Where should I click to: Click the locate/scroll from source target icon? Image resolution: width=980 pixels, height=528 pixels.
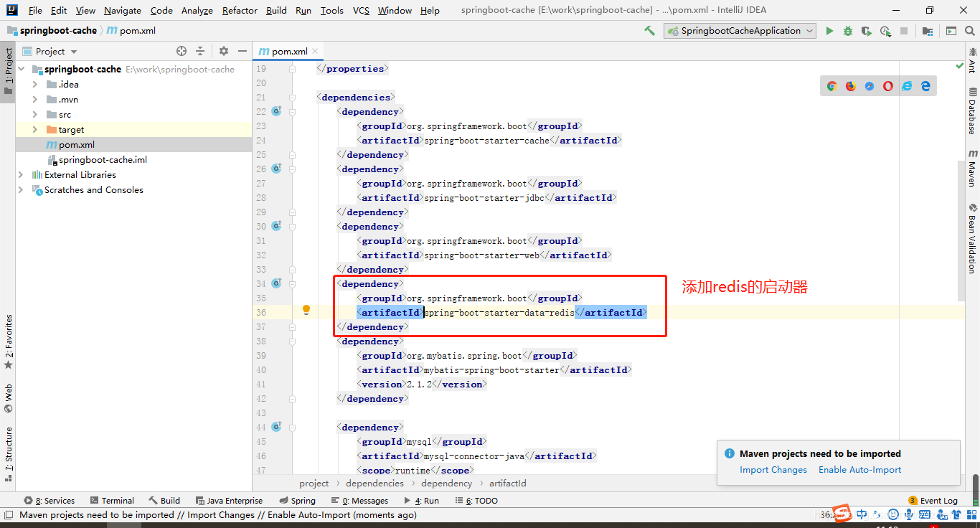pos(182,51)
